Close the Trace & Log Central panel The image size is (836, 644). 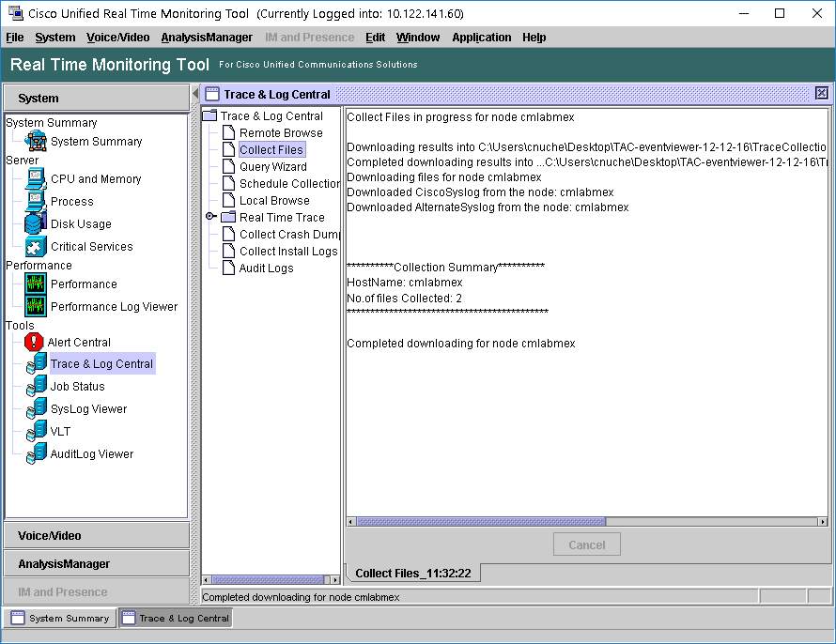822,94
